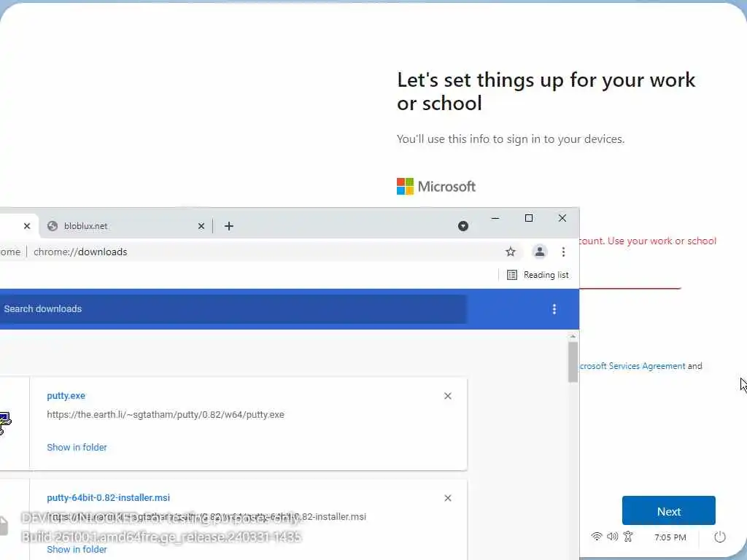Remove putty-64bit-0.82-installer.msi from list
This screenshot has width=747, height=560.
(448, 498)
